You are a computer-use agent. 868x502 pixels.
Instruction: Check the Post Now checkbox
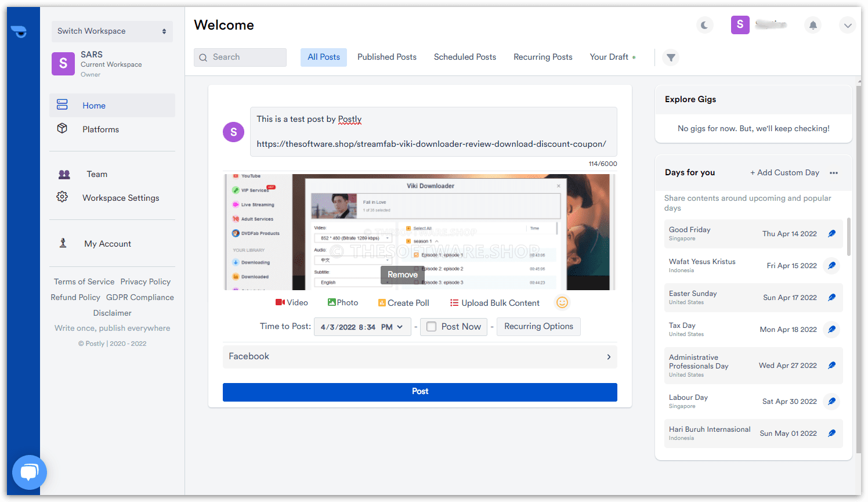tap(432, 327)
